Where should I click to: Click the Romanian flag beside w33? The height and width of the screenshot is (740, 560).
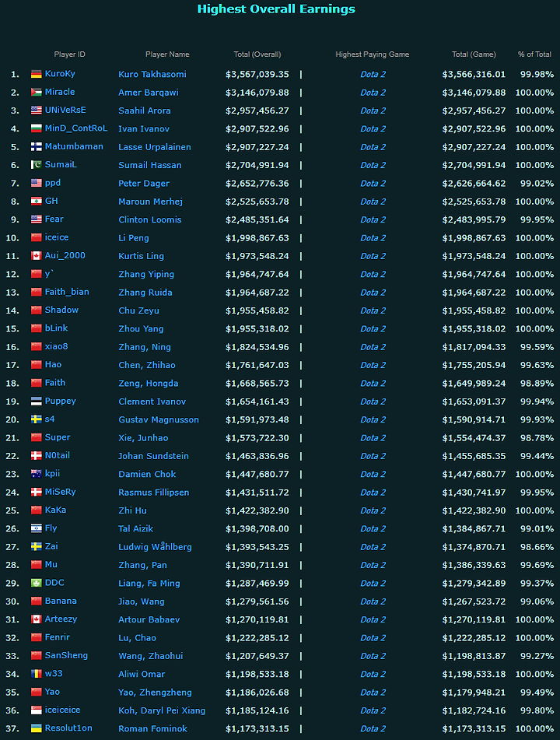[37, 674]
